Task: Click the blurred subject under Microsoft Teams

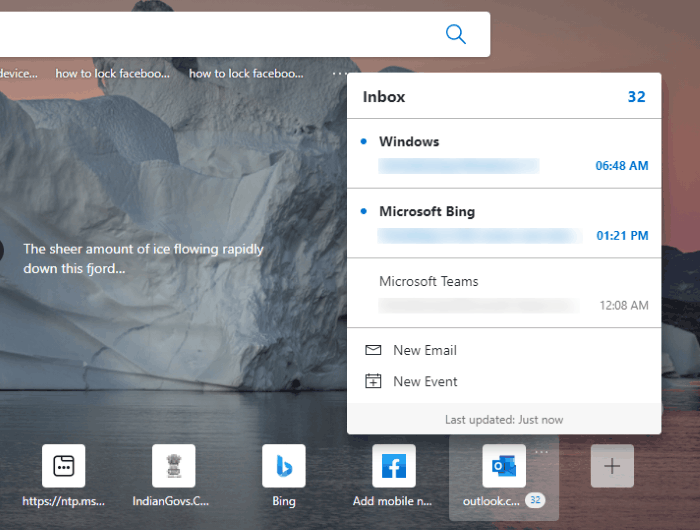Action: click(x=479, y=305)
